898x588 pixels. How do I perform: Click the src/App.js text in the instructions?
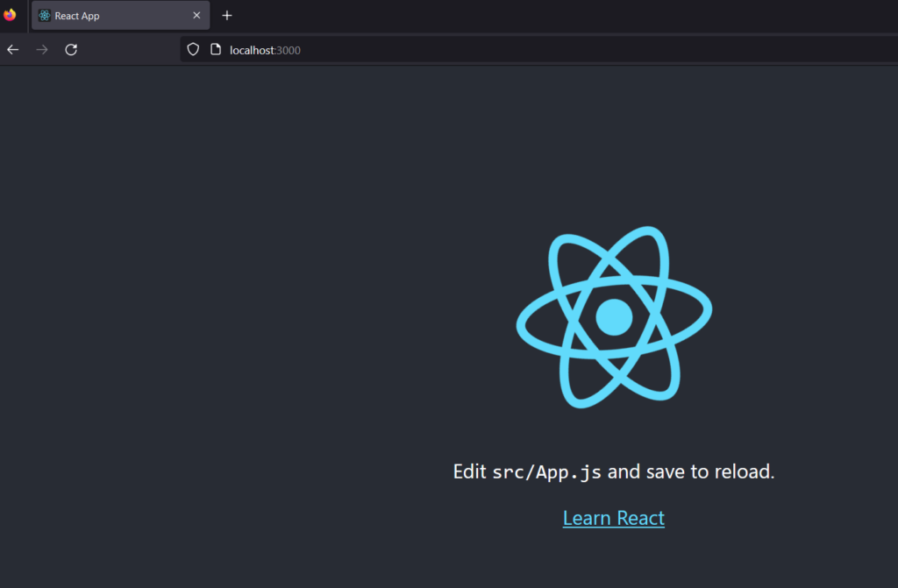pyautogui.click(x=548, y=471)
